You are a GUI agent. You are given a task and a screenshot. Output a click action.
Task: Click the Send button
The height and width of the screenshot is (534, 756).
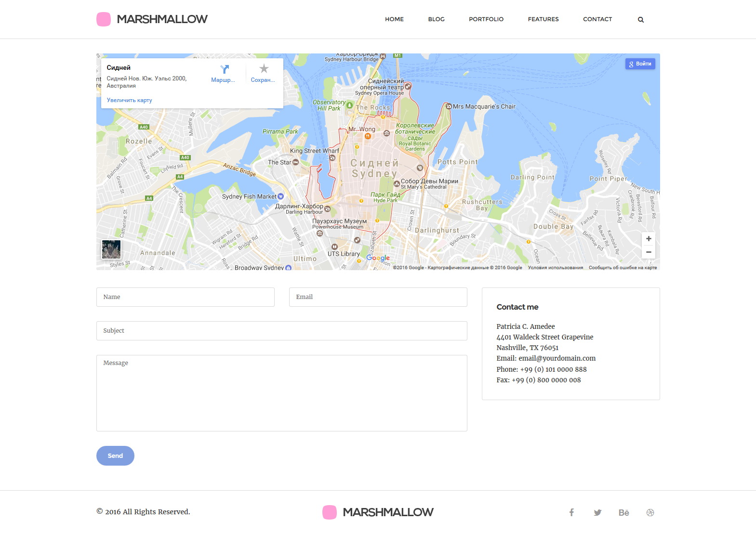115,456
